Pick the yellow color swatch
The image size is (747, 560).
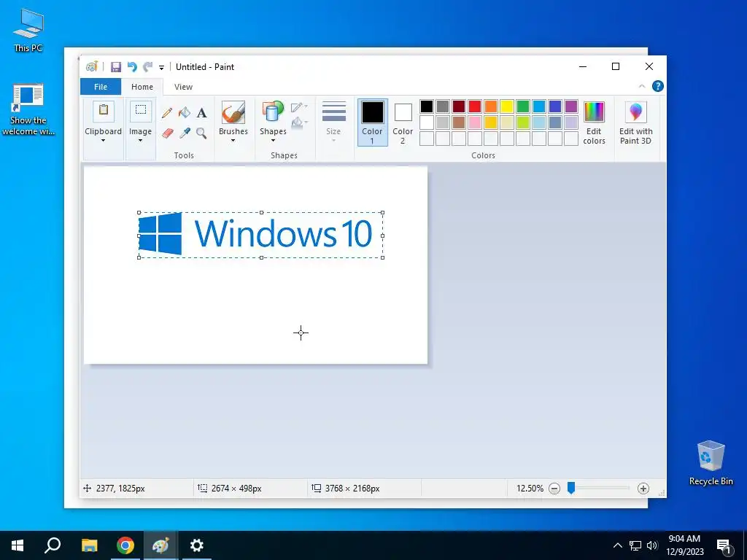pos(507,106)
